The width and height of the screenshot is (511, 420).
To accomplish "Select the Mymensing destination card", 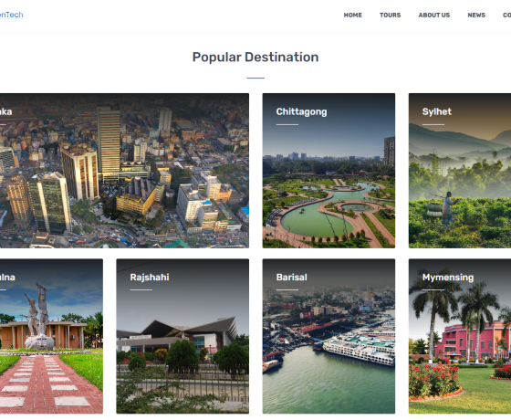I will click(460, 336).
